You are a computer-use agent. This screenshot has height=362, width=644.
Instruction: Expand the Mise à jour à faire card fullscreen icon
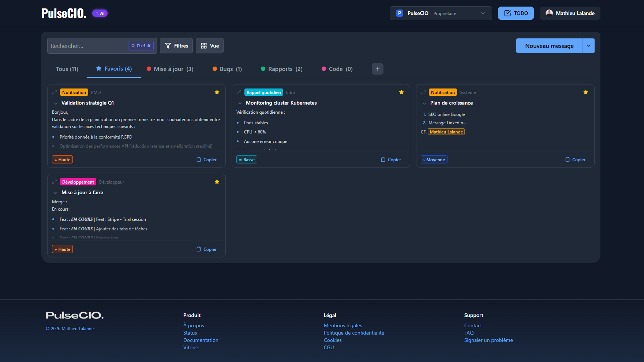[55, 182]
